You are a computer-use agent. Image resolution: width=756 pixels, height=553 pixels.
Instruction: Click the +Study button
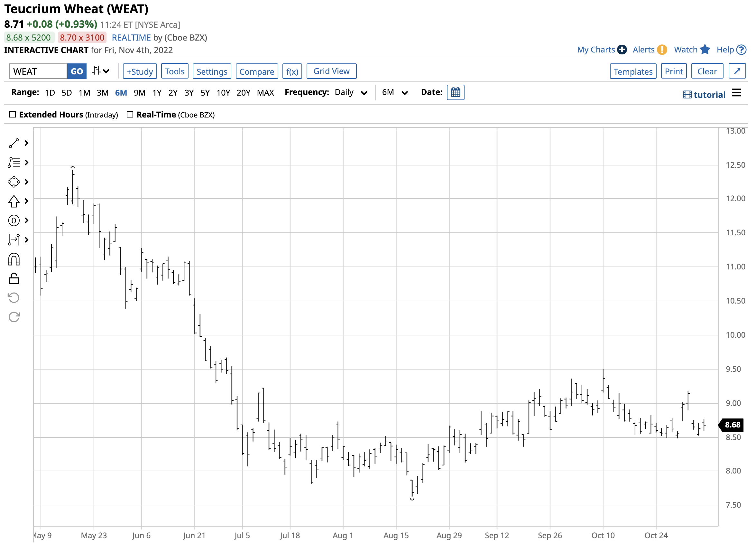140,71
